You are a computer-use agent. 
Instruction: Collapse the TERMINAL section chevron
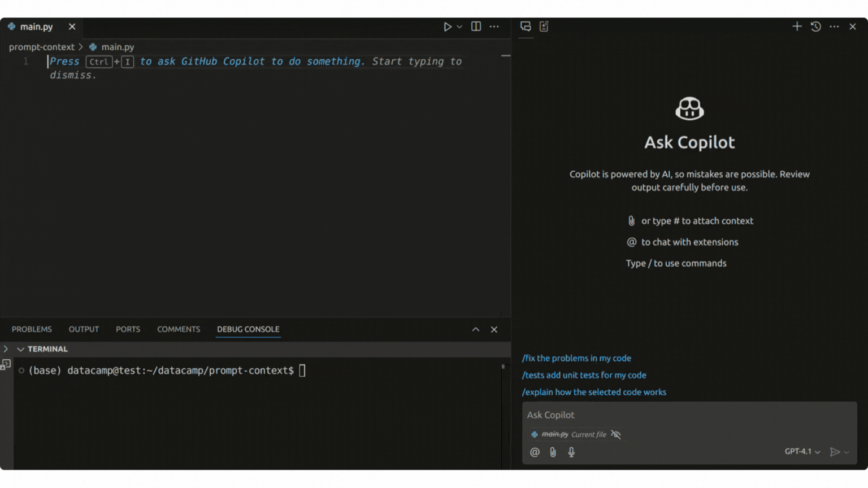(20, 349)
